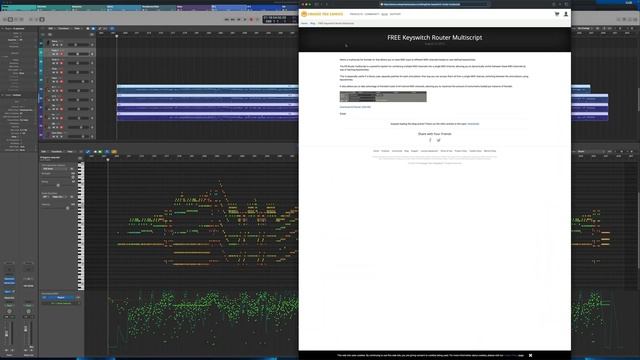Click the playhead in the piano roll ruler
The image size is (640, 360).
tap(108, 159)
